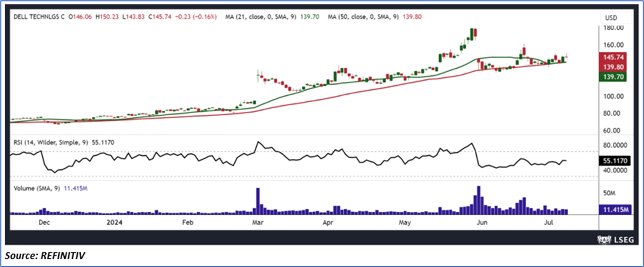The height and width of the screenshot is (267, 644).
Task: Click the tall green candle near 180 peak
Action: pyautogui.click(x=472, y=35)
